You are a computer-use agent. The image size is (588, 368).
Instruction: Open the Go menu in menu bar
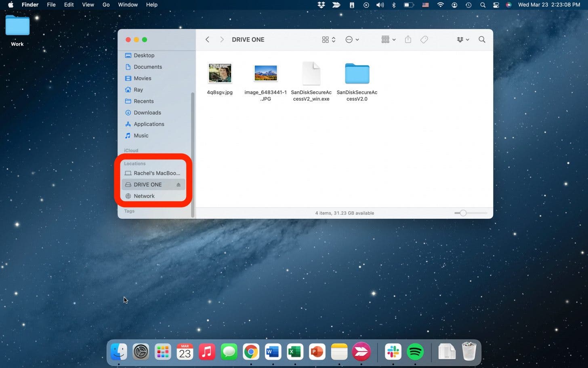click(106, 5)
